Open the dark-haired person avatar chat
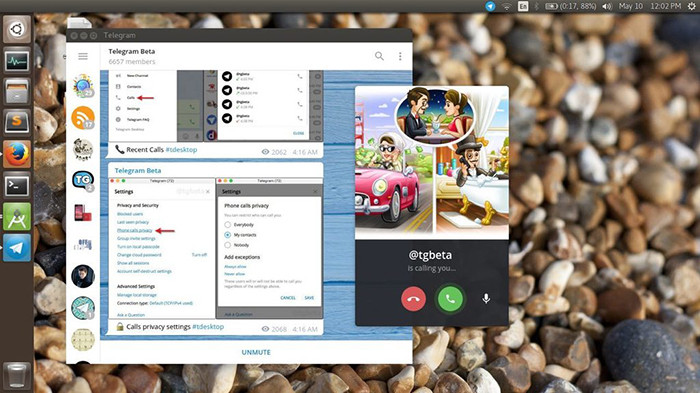700x393 pixels. pyautogui.click(x=83, y=276)
